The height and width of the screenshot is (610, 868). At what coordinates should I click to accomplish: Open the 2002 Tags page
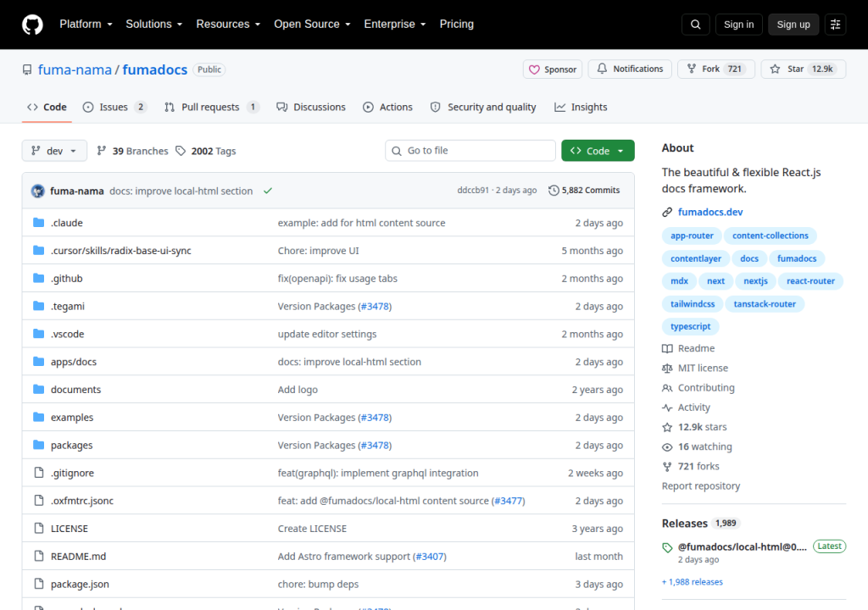pyautogui.click(x=205, y=151)
